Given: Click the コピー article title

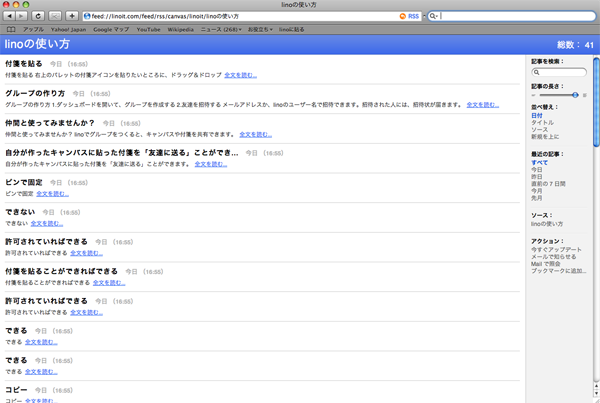Looking at the screenshot, I should [16, 390].
